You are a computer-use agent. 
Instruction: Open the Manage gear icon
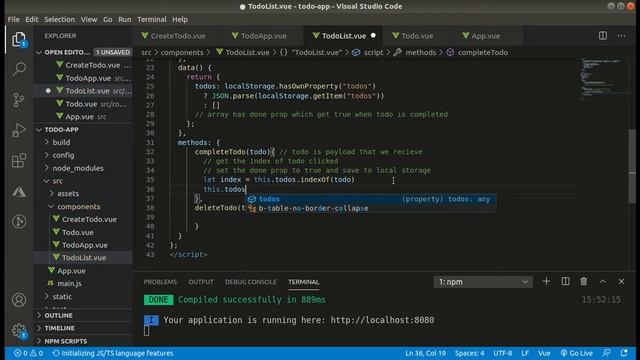click(19, 330)
